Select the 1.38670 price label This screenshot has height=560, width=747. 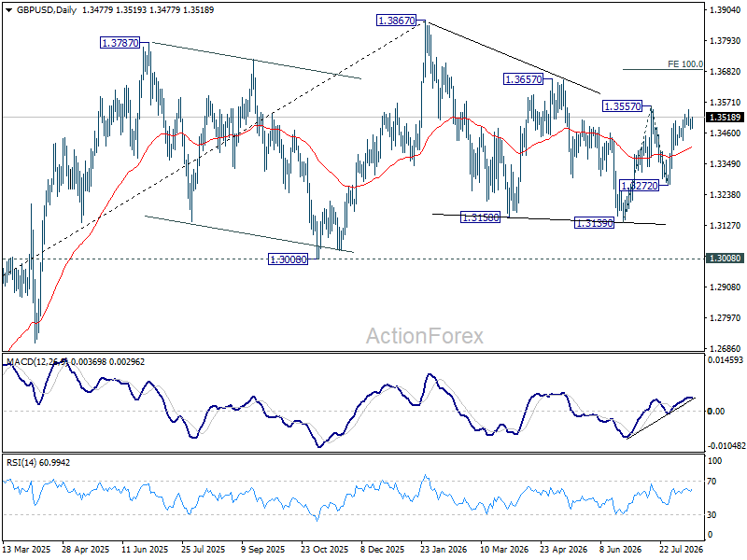[396, 21]
